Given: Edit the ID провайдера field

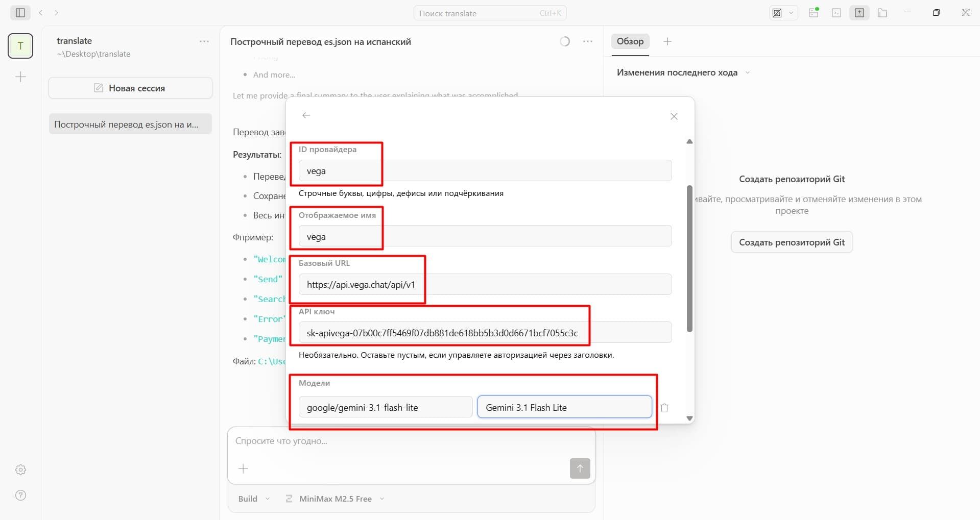Looking at the screenshot, I should [485, 170].
